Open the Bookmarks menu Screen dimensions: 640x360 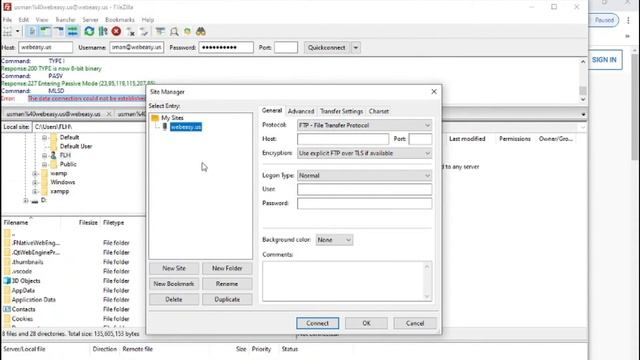tap(120, 20)
